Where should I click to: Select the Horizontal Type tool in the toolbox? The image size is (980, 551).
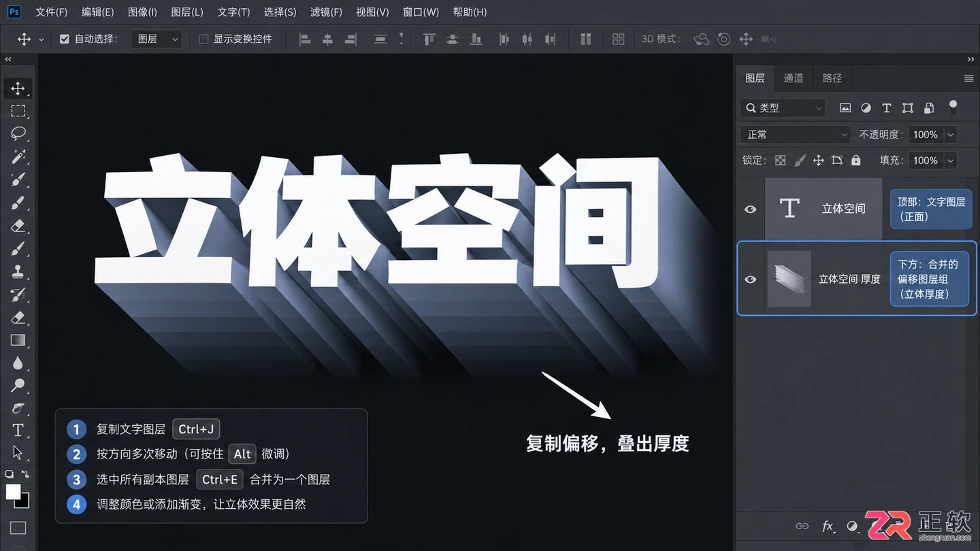18,430
